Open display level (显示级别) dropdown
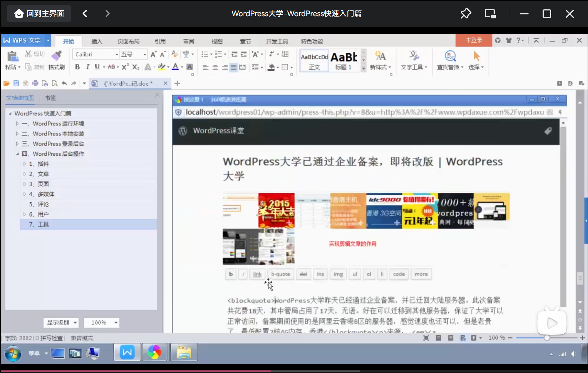Image resolution: width=588 pixels, height=373 pixels. (61, 323)
